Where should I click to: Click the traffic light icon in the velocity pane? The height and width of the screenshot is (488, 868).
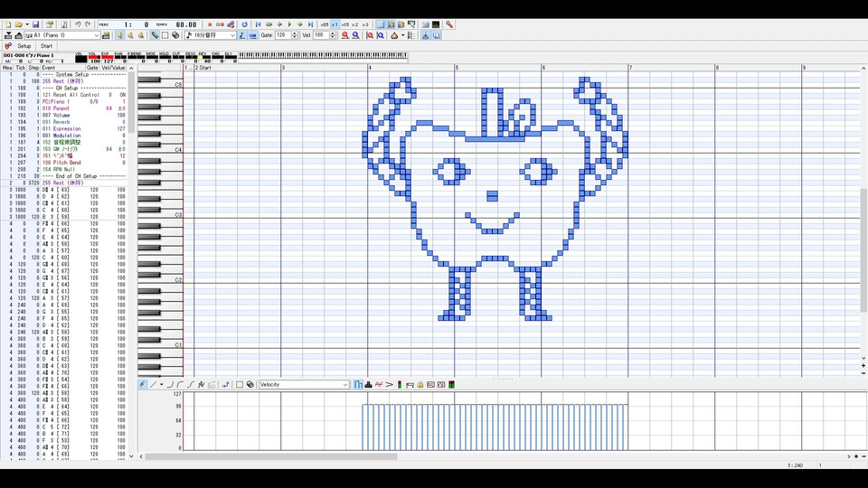pyautogui.click(x=400, y=385)
